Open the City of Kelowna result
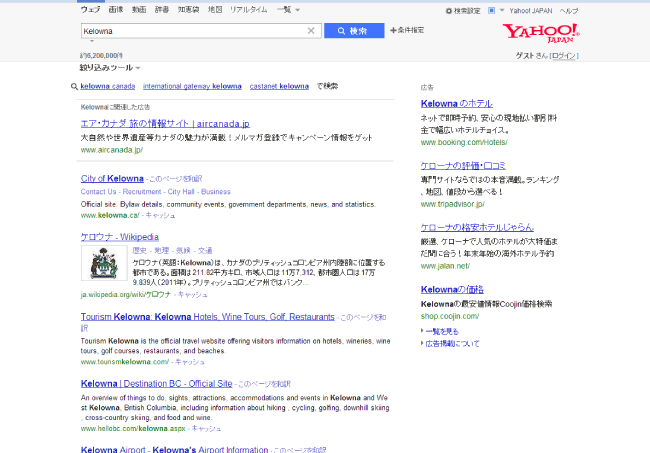This screenshot has height=453, width=650. click(112, 179)
